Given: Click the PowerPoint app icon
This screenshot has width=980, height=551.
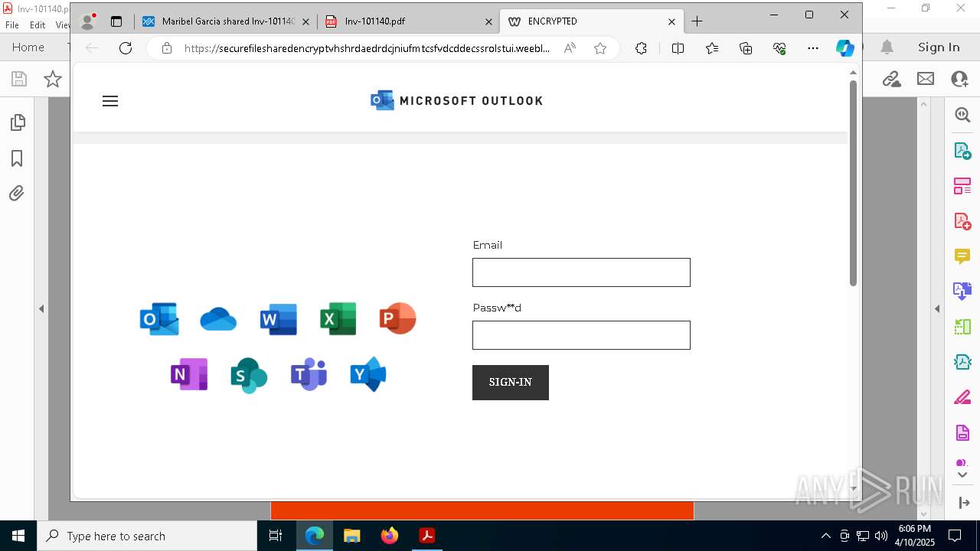Looking at the screenshot, I should click(x=398, y=318).
